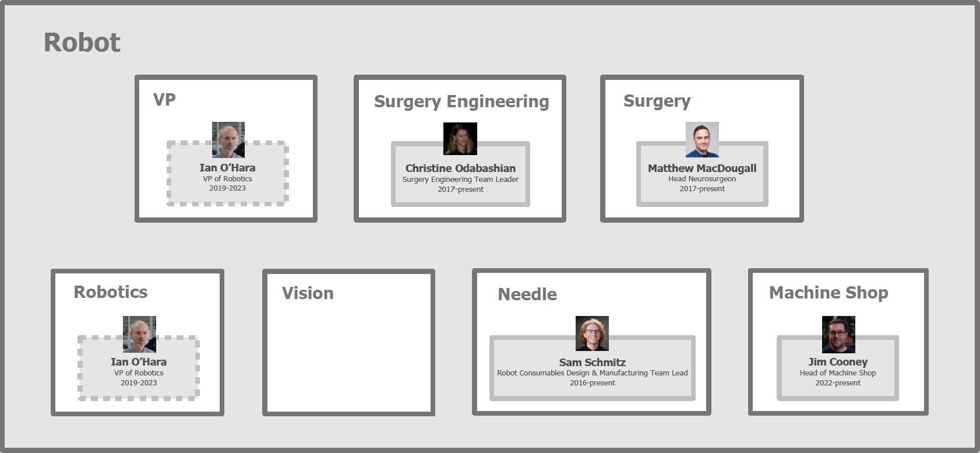Viewport: 980px width, 453px height.
Task: Select Jim Cooney's profile photo
Action: pyautogui.click(x=838, y=334)
